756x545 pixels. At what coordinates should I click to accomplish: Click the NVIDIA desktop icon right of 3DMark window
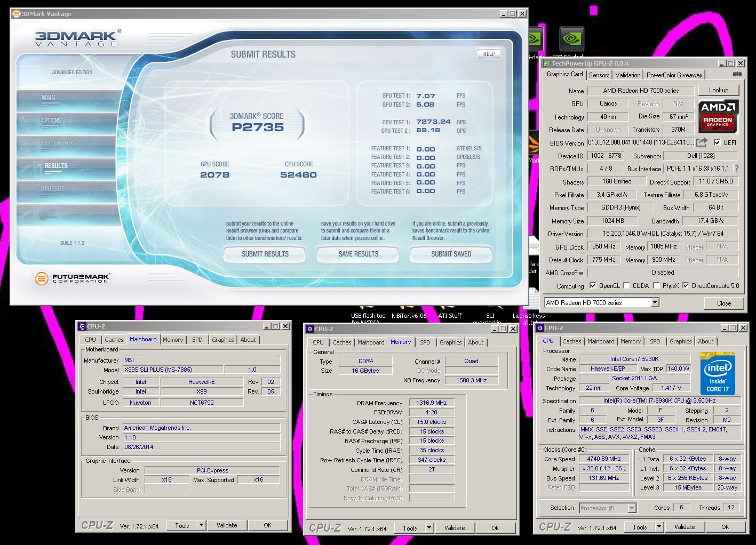click(571, 39)
